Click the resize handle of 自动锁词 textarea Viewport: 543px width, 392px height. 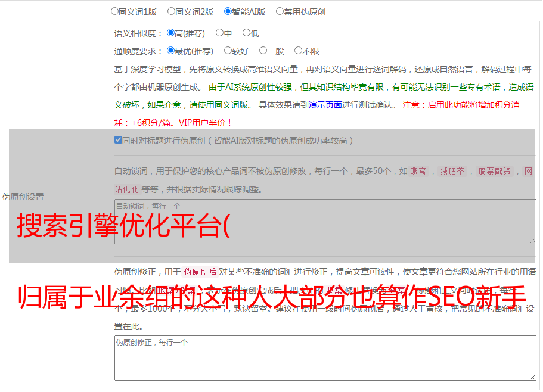(533, 241)
